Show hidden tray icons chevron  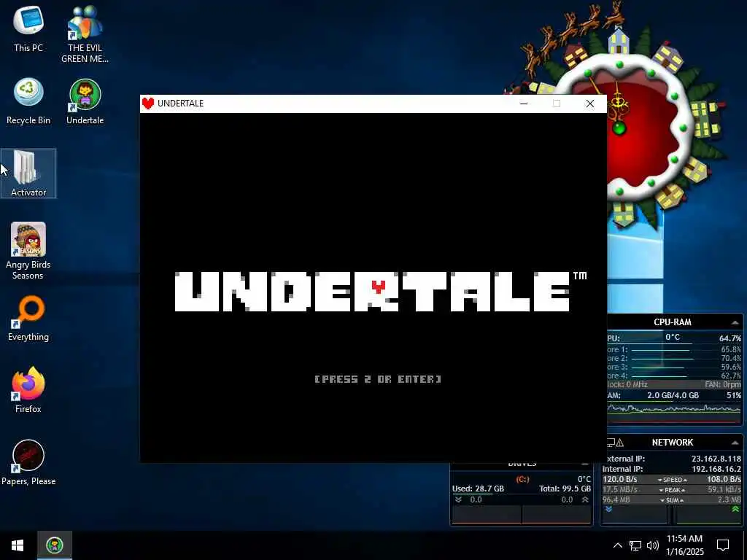click(617, 545)
